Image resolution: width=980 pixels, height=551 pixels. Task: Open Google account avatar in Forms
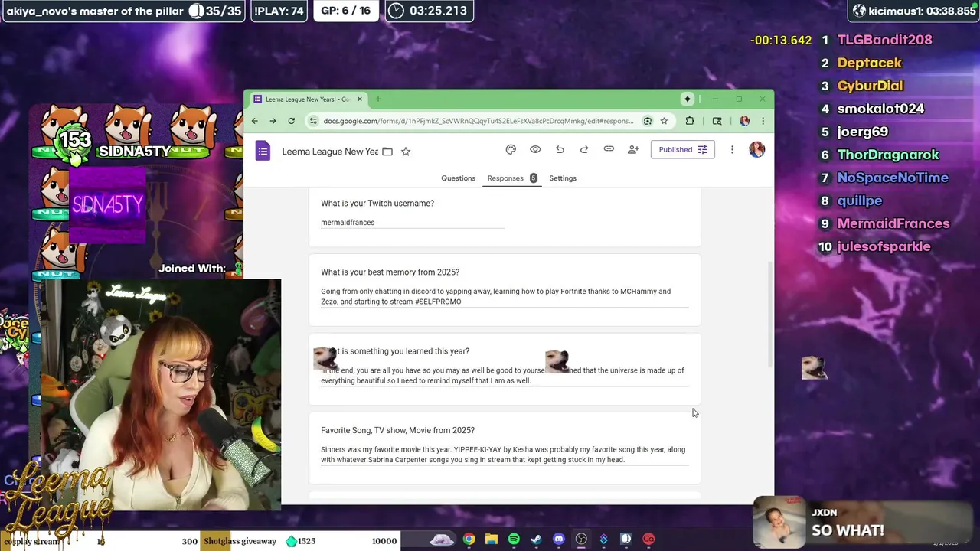coord(756,150)
